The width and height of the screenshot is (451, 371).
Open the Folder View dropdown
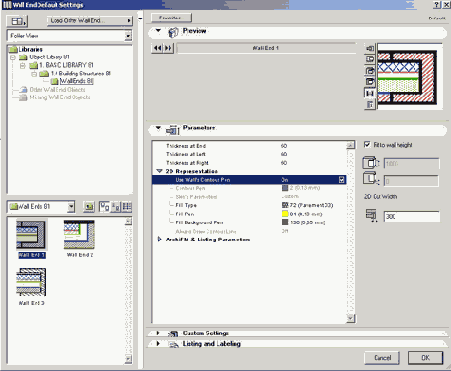(128, 36)
